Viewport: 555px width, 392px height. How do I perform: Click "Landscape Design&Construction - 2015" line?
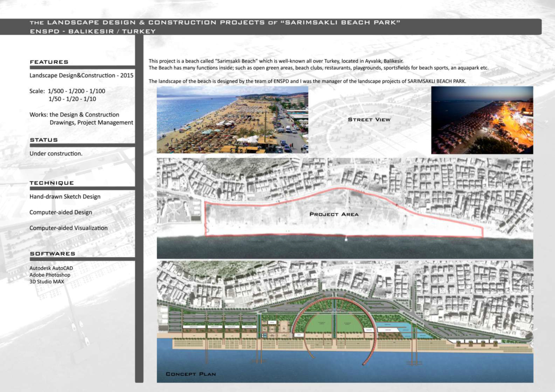[81, 76]
